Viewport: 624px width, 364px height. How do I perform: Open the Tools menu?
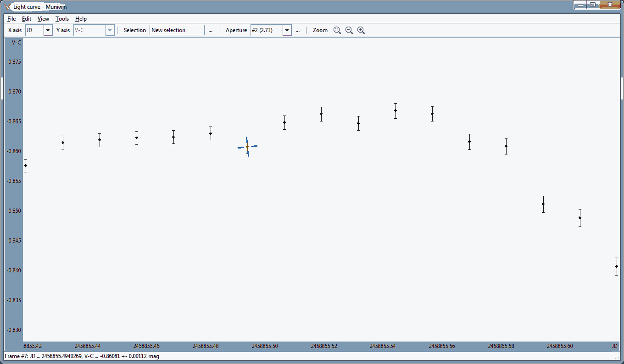62,19
